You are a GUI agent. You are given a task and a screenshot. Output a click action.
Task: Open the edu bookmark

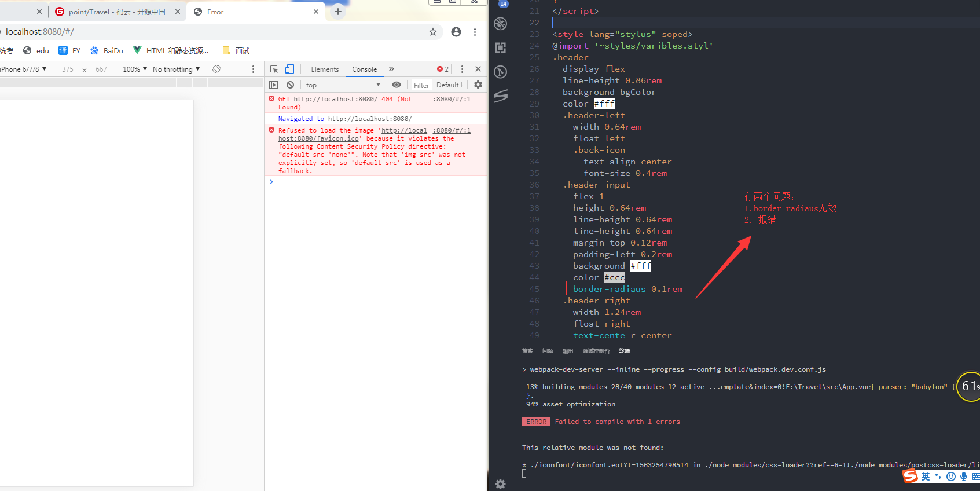[x=36, y=50]
